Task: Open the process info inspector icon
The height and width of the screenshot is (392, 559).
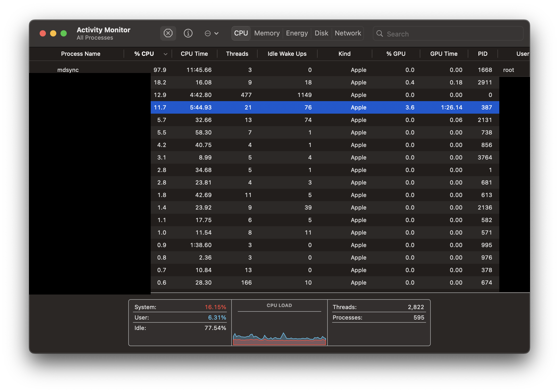Action: 188,33
